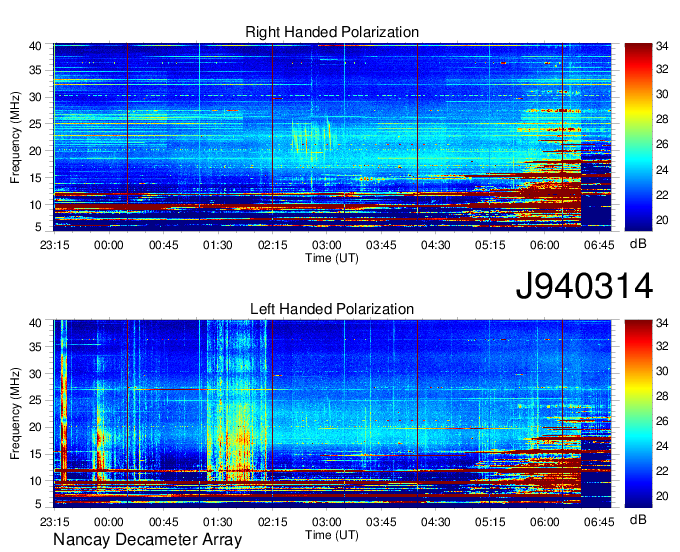Click the "04:30" time tick on Right Handed plot
680x552 pixels.
click(x=435, y=245)
